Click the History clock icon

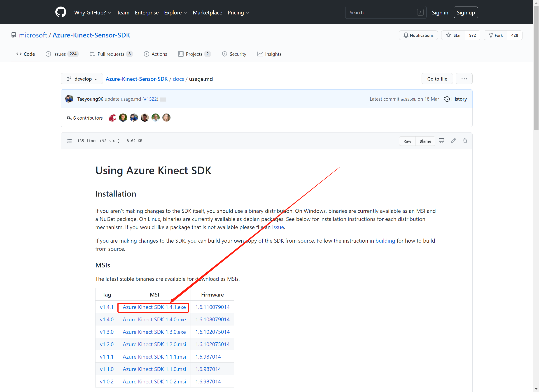[x=447, y=99]
